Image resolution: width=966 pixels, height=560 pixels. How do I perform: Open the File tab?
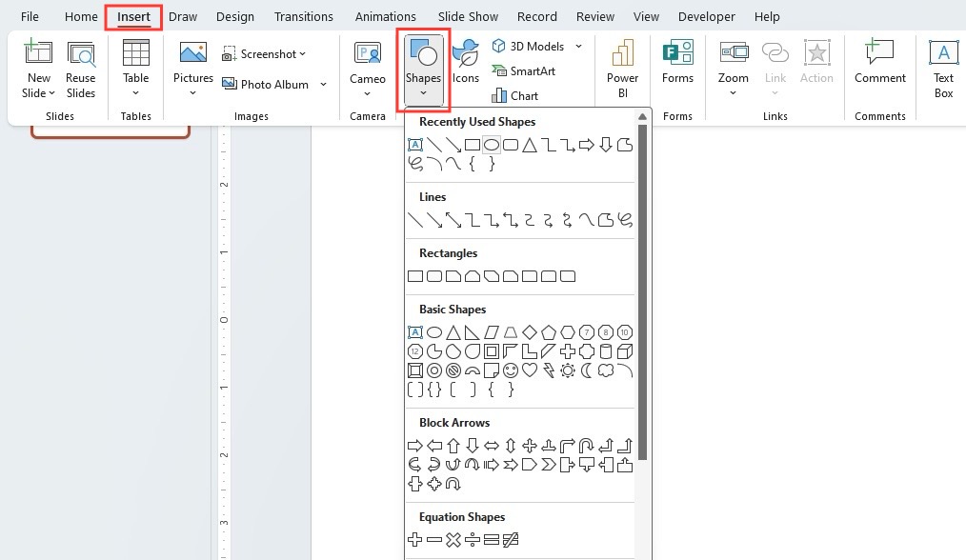click(x=30, y=16)
